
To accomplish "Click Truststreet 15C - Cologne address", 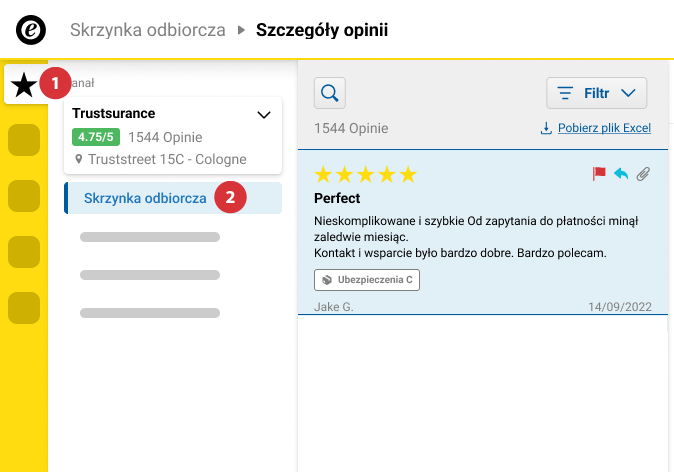I will coord(167,159).
